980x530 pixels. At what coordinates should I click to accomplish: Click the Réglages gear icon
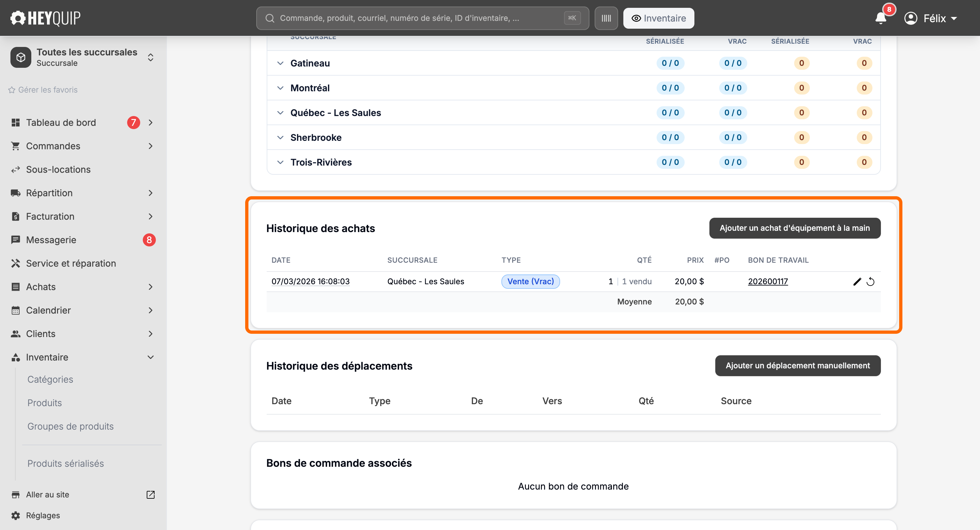click(16, 515)
